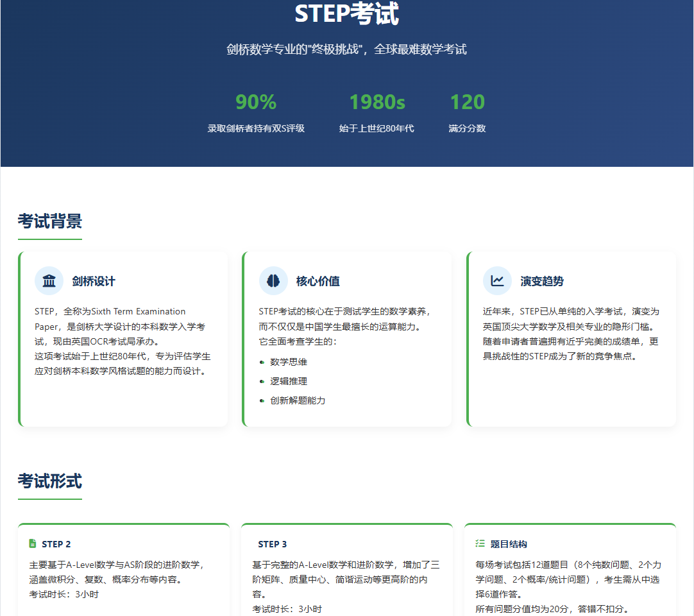Click the 核心价值 card title
694x616 pixels.
pyautogui.click(x=317, y=282)
